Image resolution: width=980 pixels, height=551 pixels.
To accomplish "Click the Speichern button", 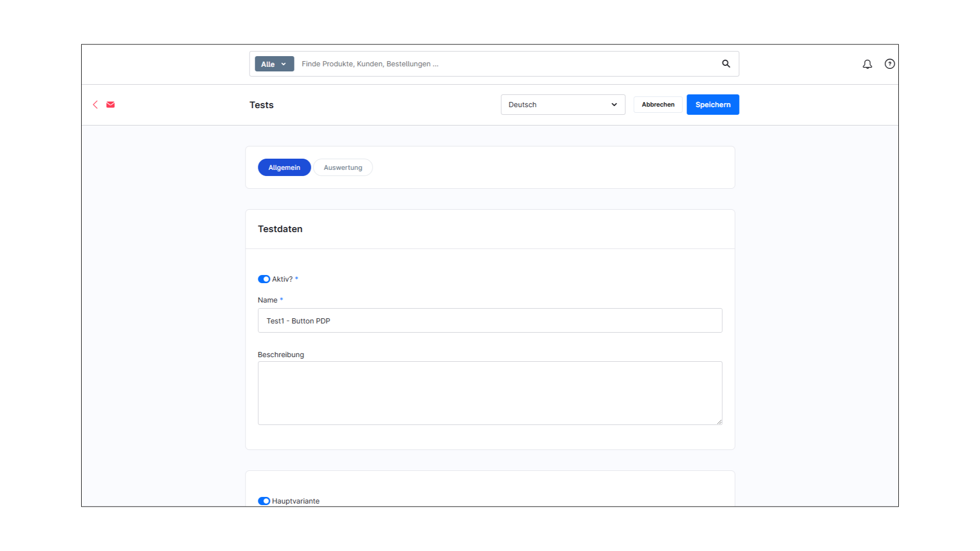I will 713,104.
